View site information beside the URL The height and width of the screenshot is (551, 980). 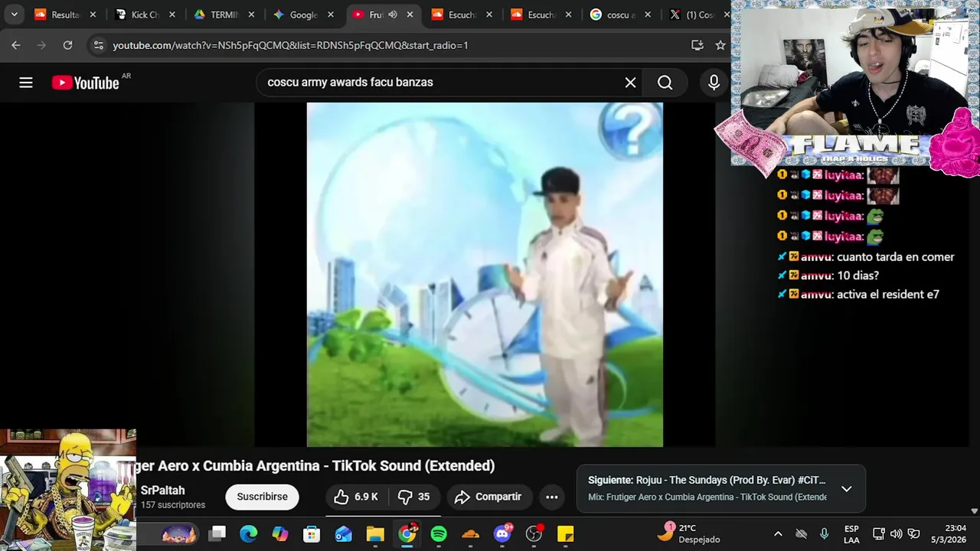point(98,45)
